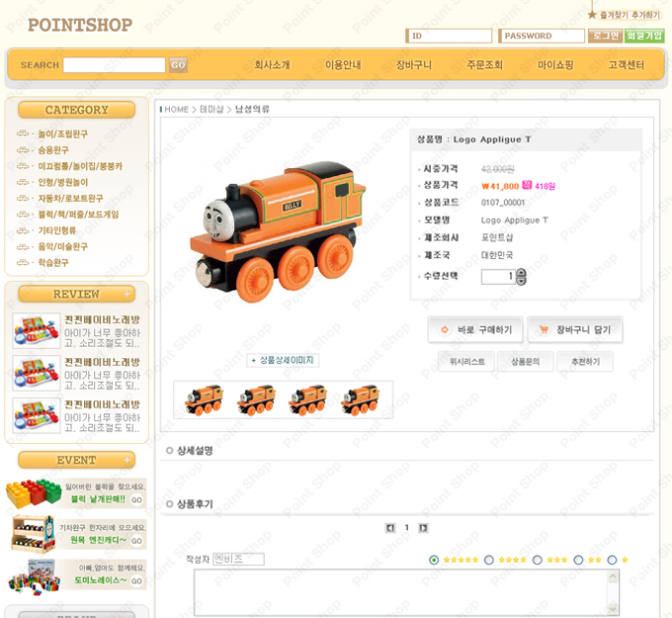672x618 pixels.
Task: Select category 학습완구
Action: click(53, 262)
